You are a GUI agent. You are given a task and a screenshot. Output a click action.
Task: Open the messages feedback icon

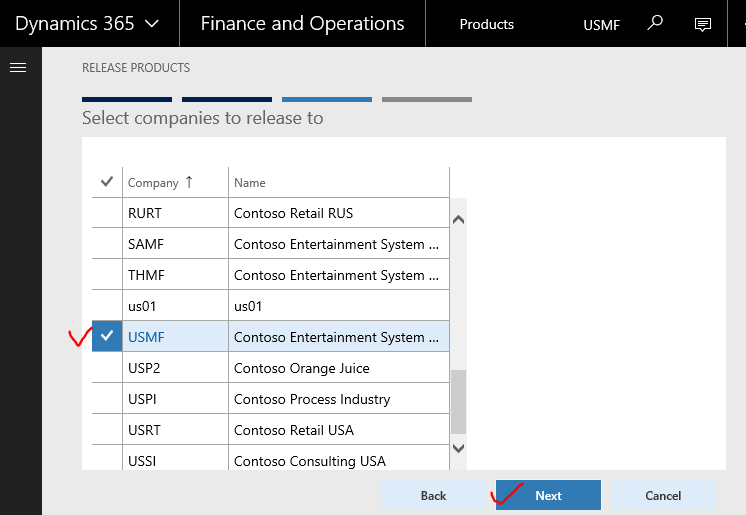[x=702, y=24]
